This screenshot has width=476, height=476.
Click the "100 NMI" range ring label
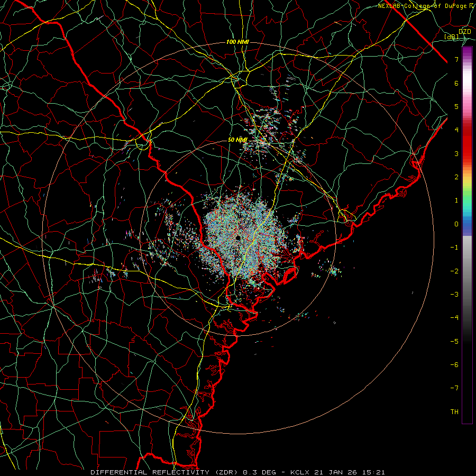point(237,42)
